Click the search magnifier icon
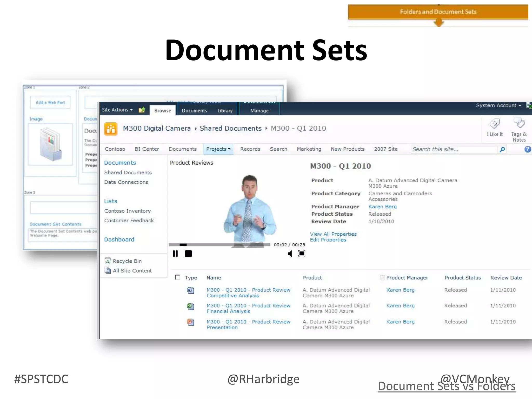The height and width of the screenshot is (399, 532). [x=502, y=150]
